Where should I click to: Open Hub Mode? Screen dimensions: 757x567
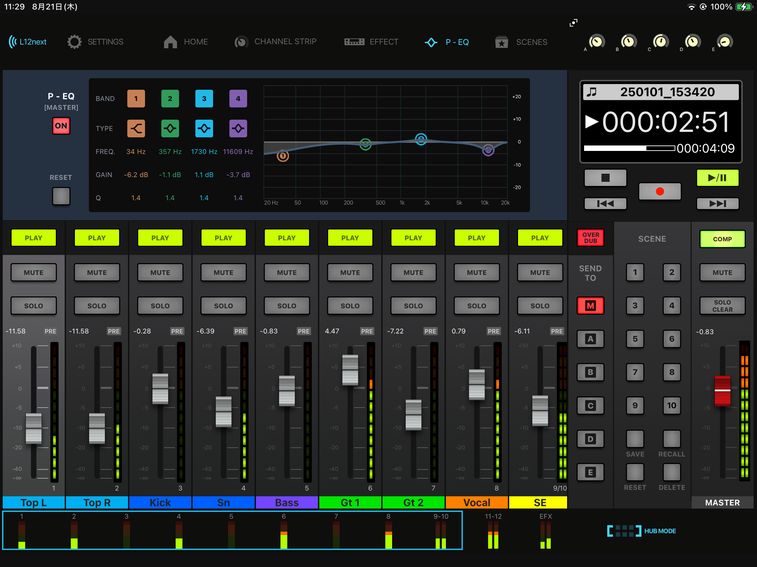coord(641,531)
